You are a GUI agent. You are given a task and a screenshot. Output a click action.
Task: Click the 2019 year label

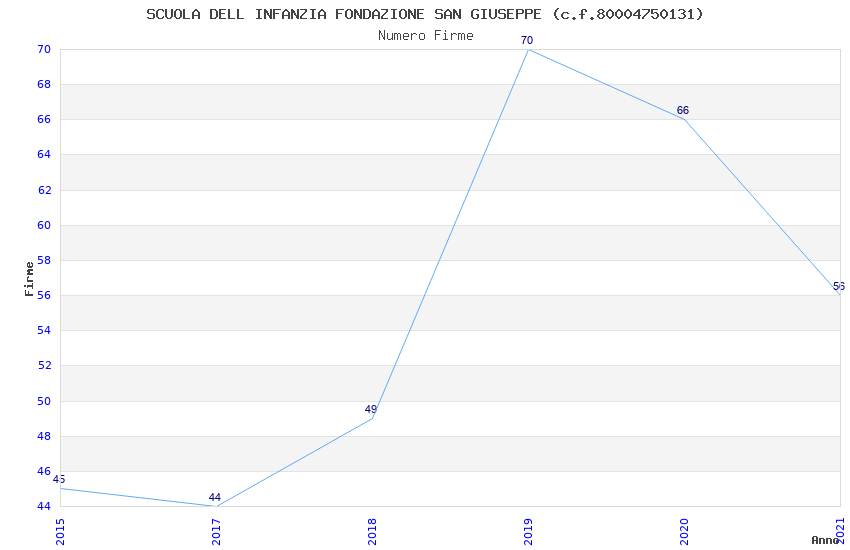(x=528, y=532)
